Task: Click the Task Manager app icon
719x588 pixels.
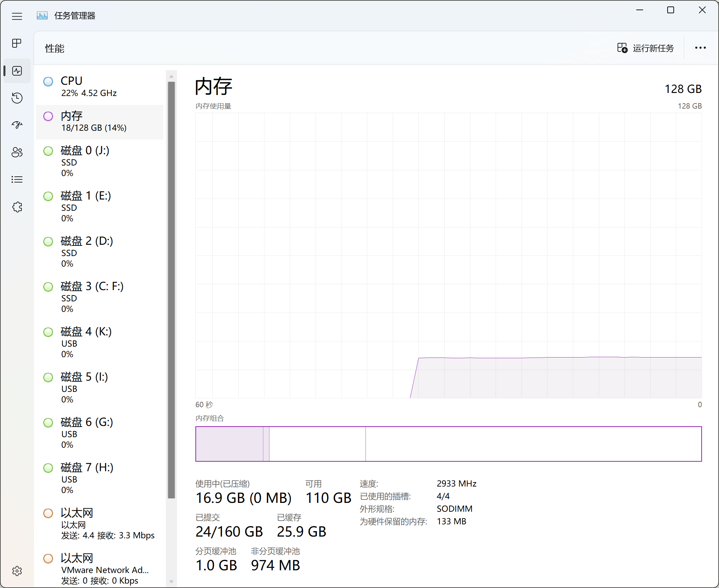Action: point(42,16)
